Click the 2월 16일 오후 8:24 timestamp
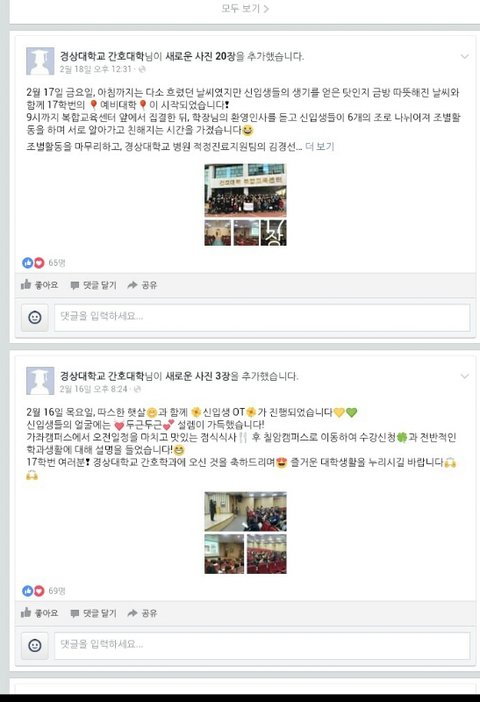480x702 pixels. pyautogui.click(x=94, y=389)
